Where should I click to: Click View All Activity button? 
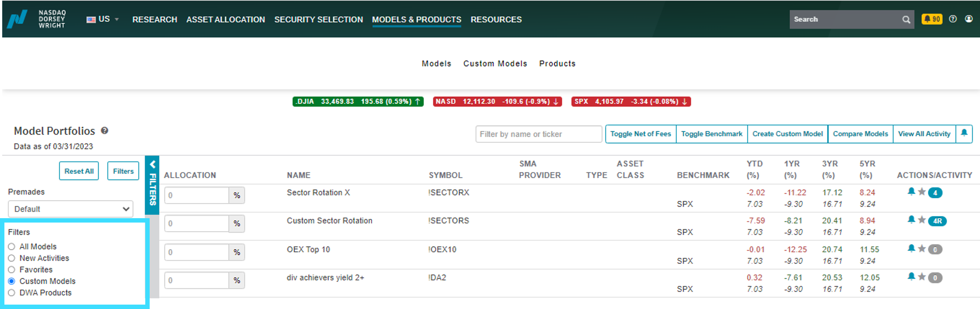coord(924,134)
